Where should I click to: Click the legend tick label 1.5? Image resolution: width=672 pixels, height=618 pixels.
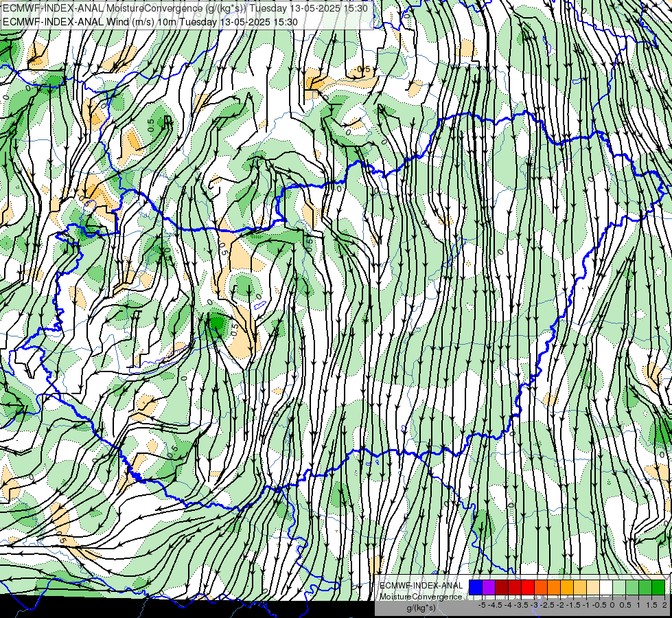652,605
